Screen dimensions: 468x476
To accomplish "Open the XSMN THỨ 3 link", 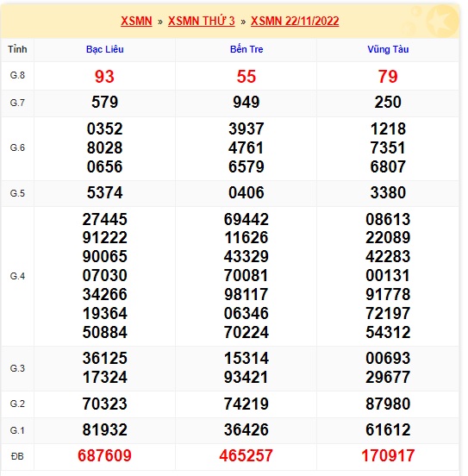I will (x=202, y=21).
